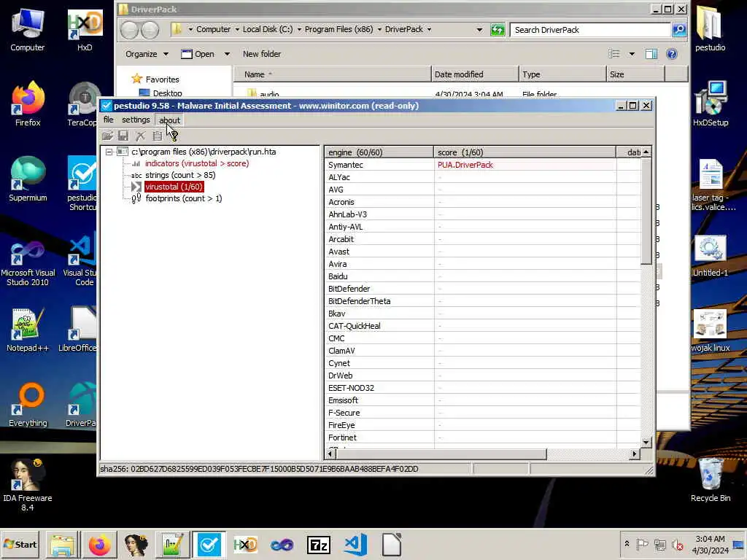This screenshot has width=747, height=560.
Task: Select the IDA Freeware 8.4 desktop icon
Action: [28, 485]
